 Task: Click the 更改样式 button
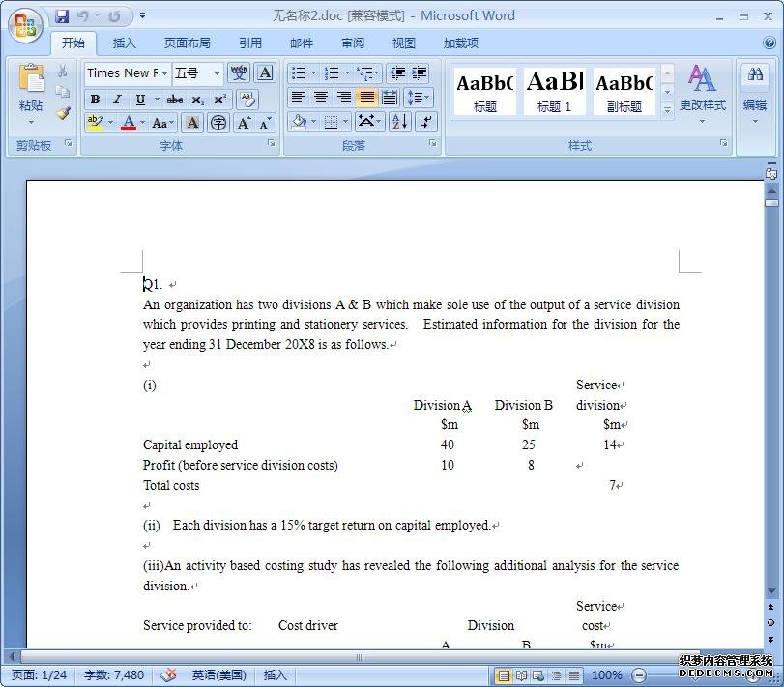pos(702,92)
